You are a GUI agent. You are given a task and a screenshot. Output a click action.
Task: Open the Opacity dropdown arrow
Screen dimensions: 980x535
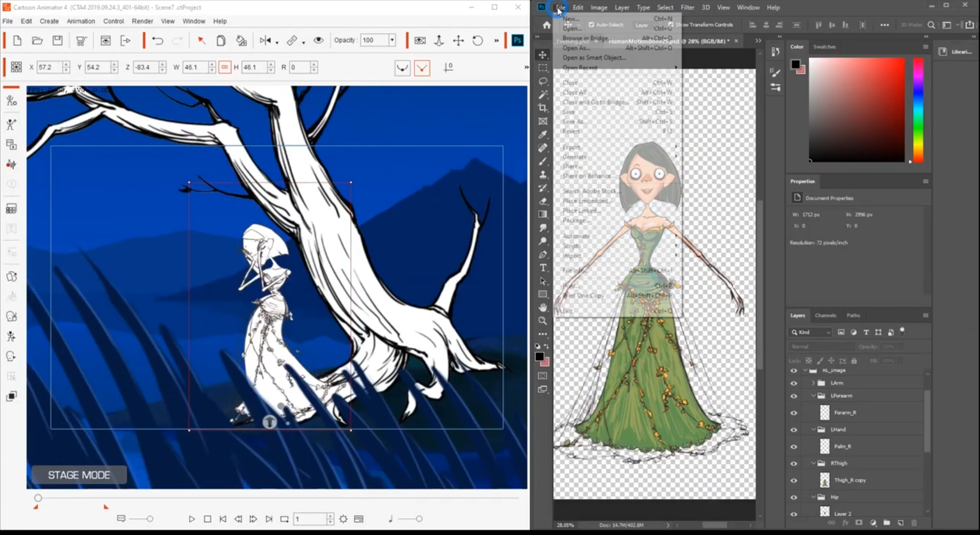pyautogui.click(x=392, y=40)
